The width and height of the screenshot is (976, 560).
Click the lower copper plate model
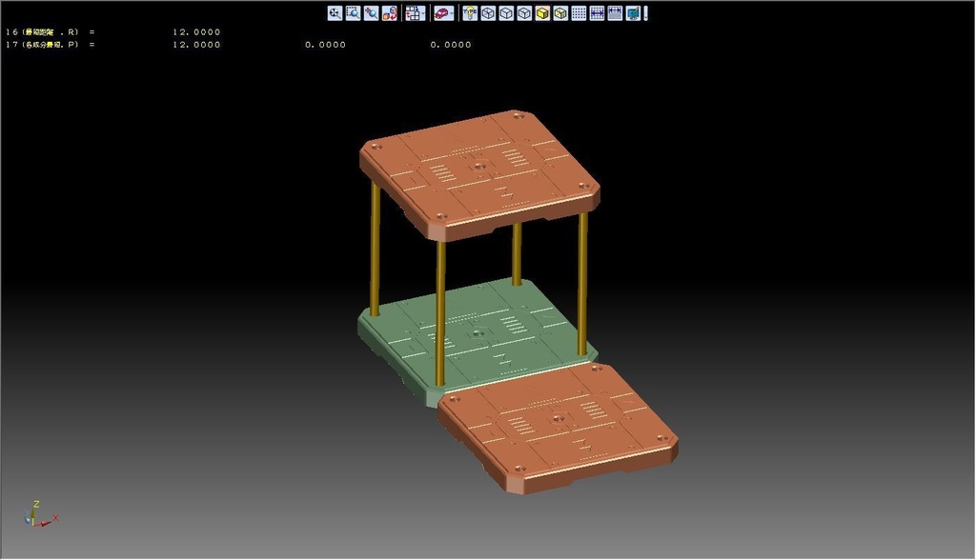558,428
